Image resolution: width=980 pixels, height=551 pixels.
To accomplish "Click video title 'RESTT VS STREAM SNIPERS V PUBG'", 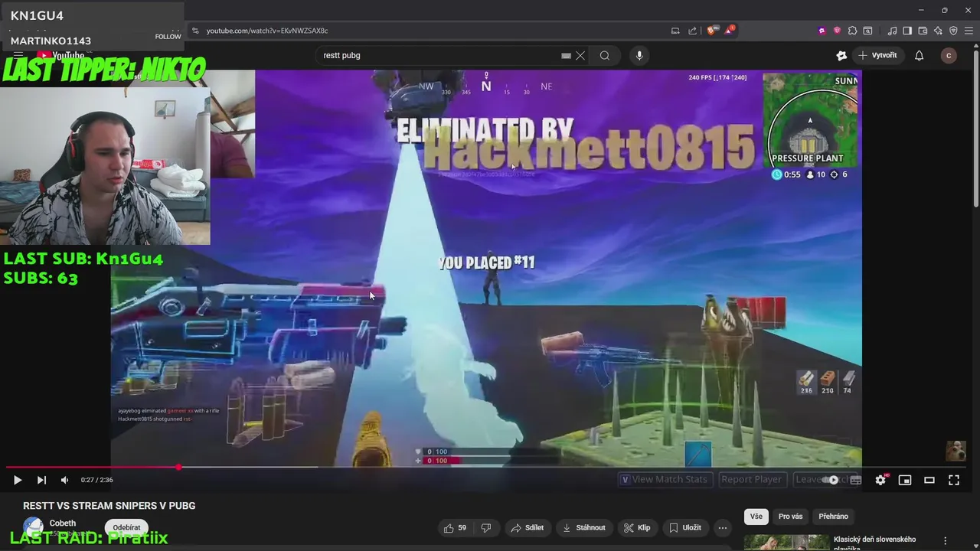I will point(109,506).
